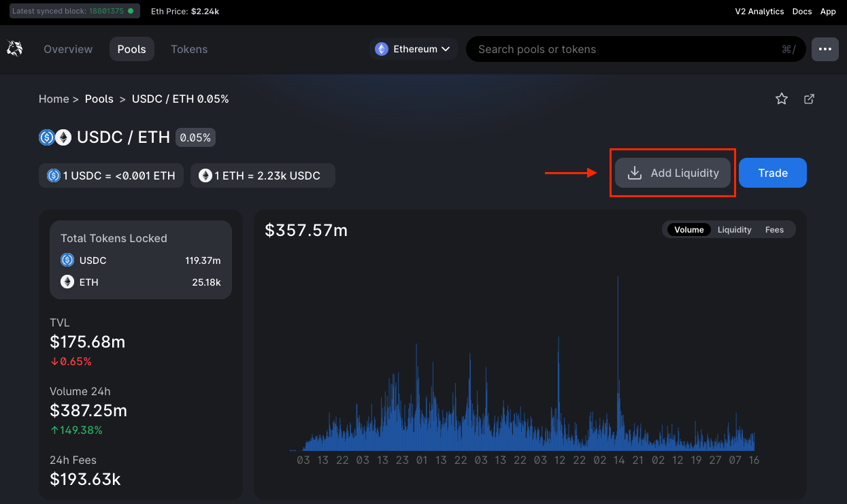This screenshot has height=504, width=847.
Task: Click USDC / ETH 0.05% breadcrumb text
Action: click(x=180, y=99)
